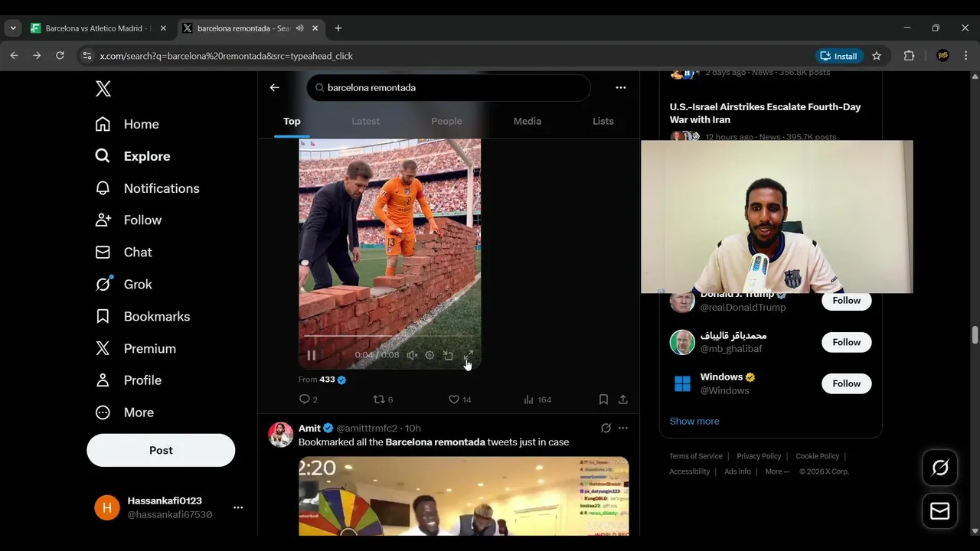
Task: Open more options on Amit's post
Action: 623,428
